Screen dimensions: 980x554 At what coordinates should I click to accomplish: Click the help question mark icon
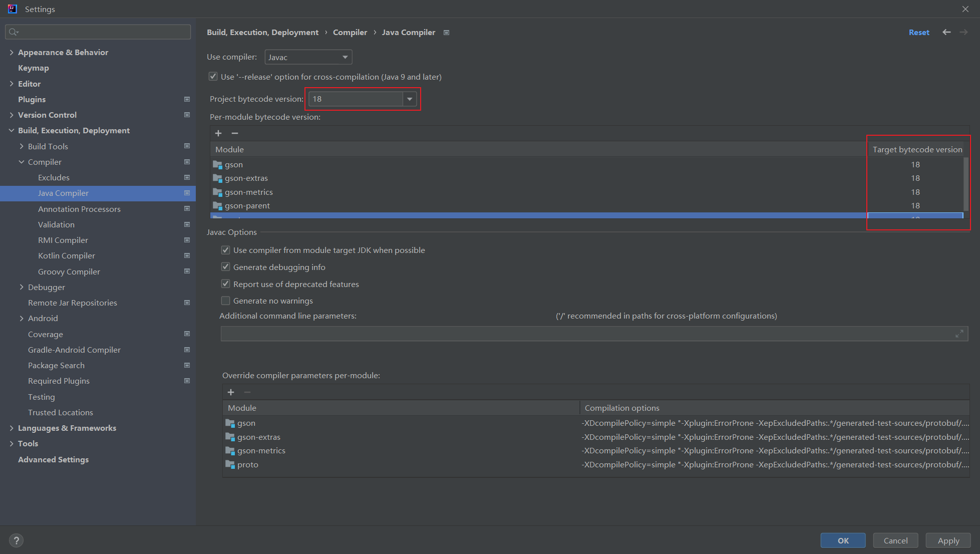(16, 540)
